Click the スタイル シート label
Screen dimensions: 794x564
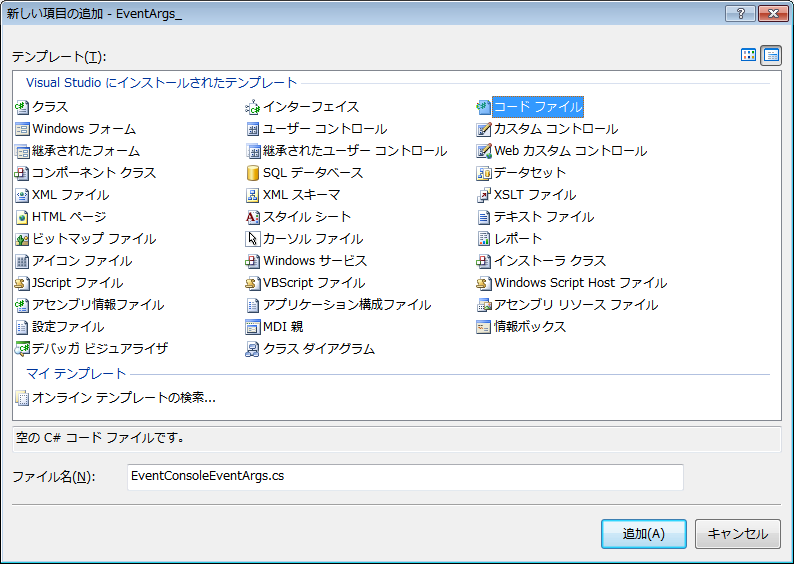(x=307, y=217)
